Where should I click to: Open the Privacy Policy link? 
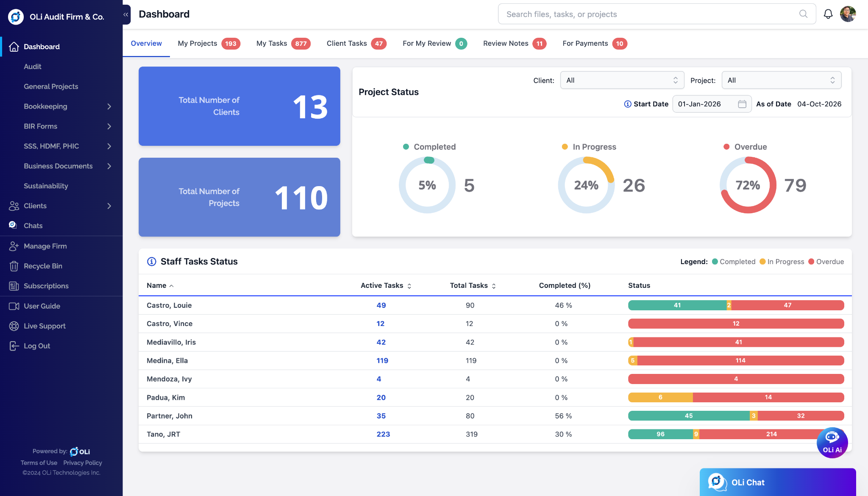83,463
